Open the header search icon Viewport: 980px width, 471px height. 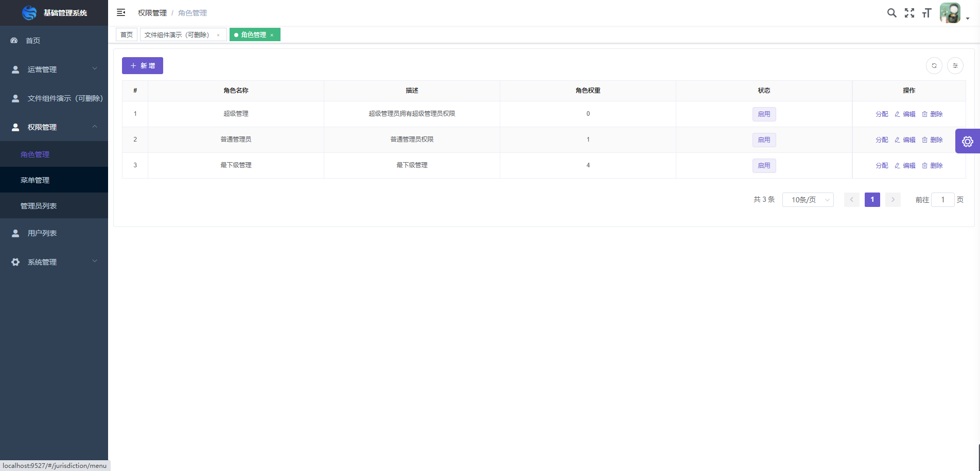coord(891,13)
